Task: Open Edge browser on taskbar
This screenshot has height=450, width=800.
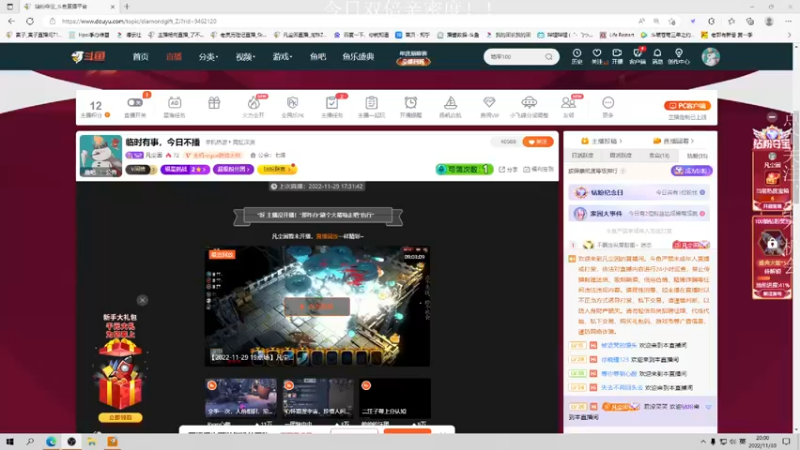Action: click(x=51, y=442)
